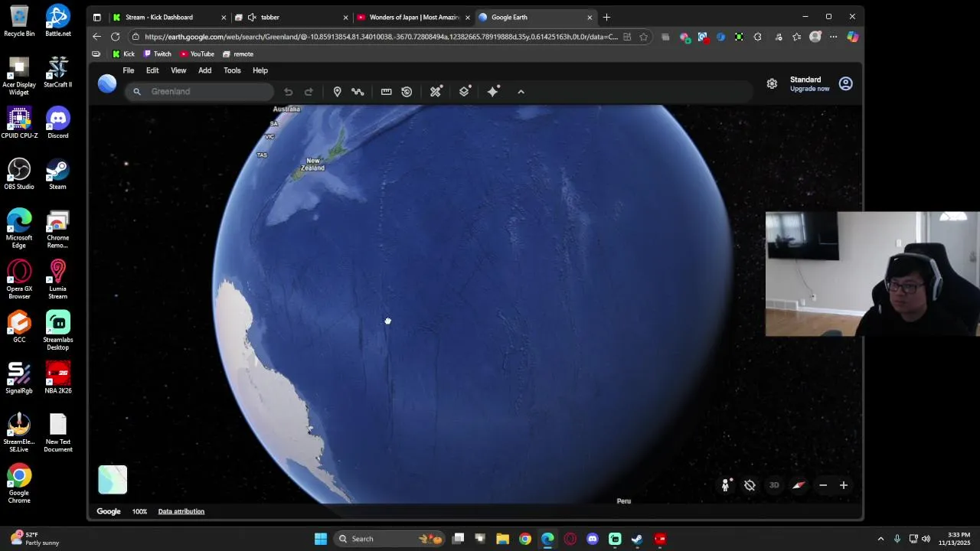Toggle the 3D view button
Screen dimensions: 980x551
(774, 485)
